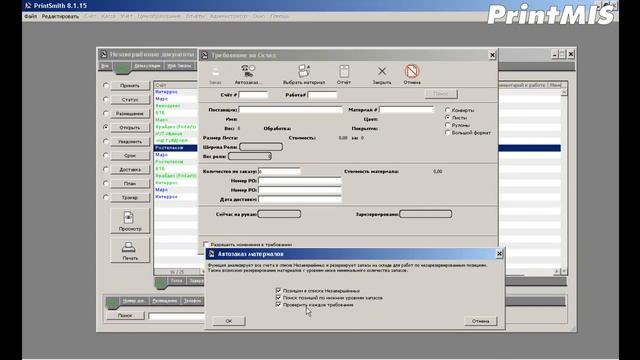Click the Количество на заказ field
The image size is (640, 360).
click(x=279, y=171)
